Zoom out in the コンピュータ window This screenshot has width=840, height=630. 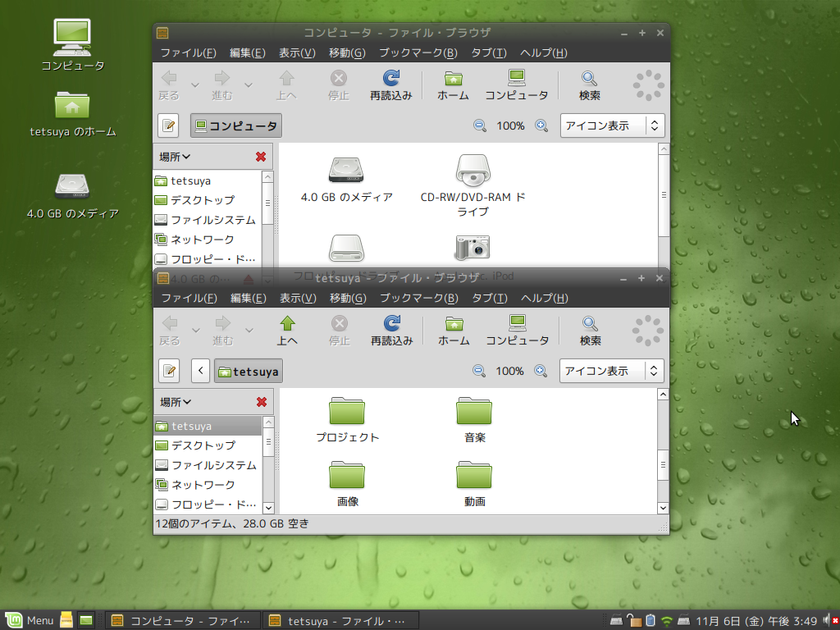pyautogui.click(x=480, y=126)
